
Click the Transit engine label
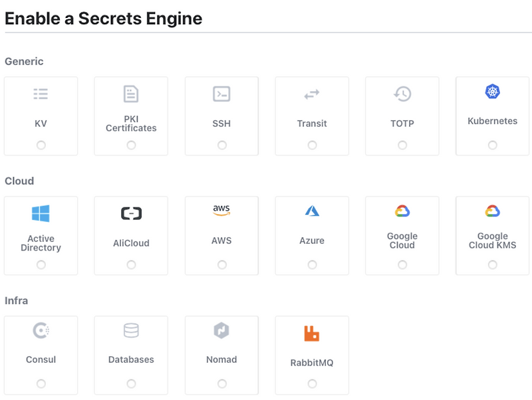point(312,124)
